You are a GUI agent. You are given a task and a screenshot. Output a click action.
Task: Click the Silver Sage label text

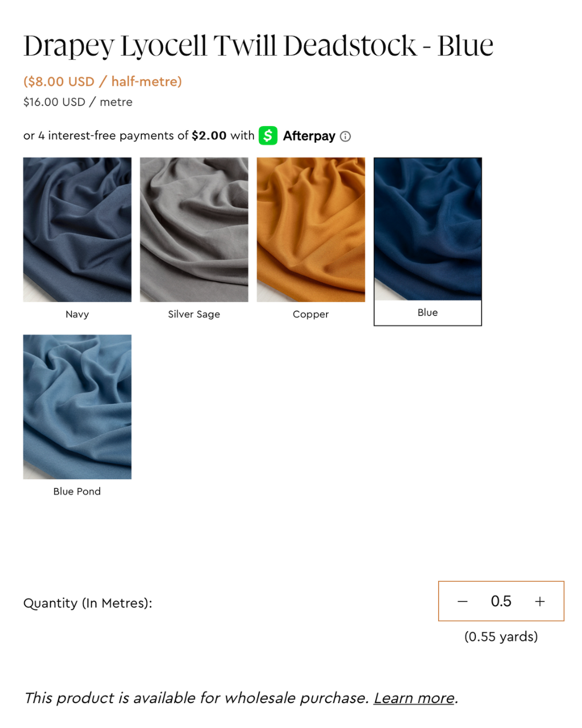click(x=194, y=314)
